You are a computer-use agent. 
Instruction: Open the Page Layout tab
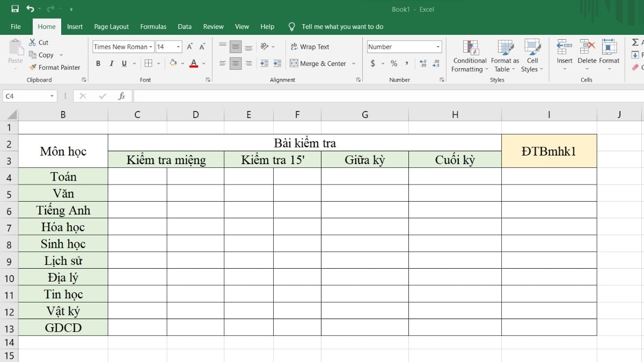[x=111, y=26]
